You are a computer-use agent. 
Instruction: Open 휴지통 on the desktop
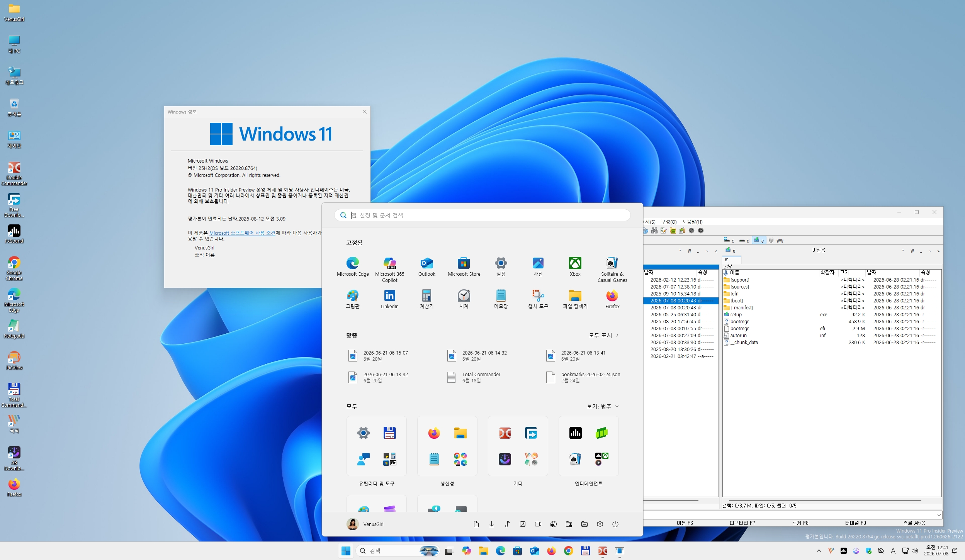pyautogui.click(x=14, y=107)
